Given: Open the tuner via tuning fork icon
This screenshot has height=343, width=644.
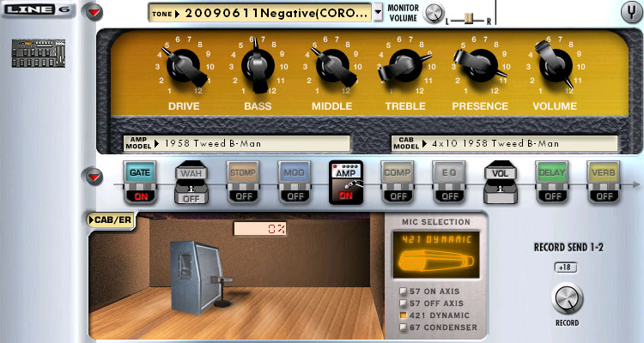Looking at the screenshot, I should click(x=631, y=11).
